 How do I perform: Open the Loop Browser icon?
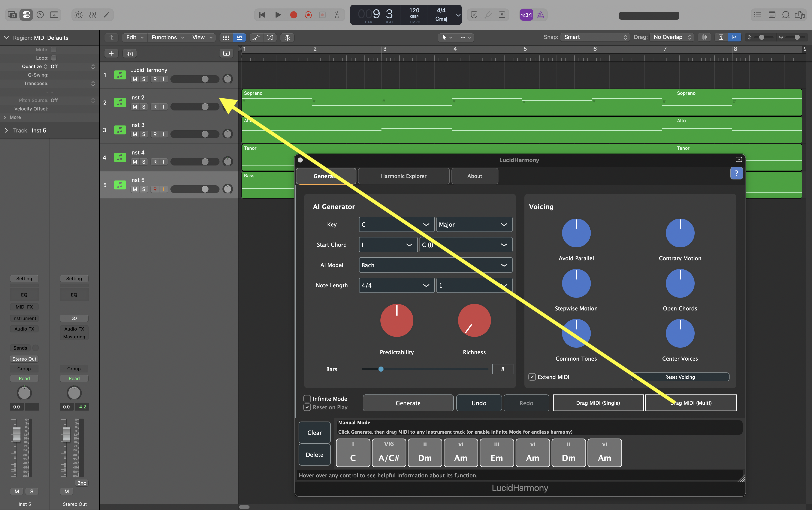tap(786, 15)
